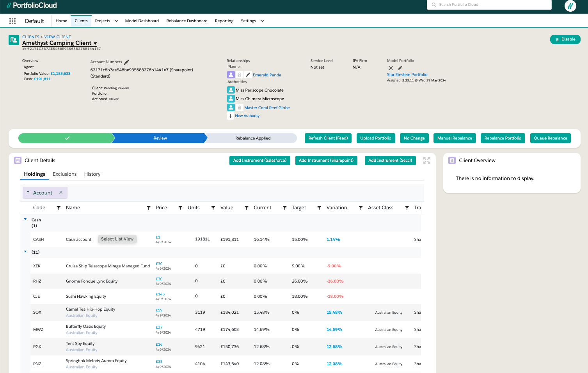The image size is (588, 373).
Task: Click the Search Portfolio Cloud field
Action: [x=489, y=5]
